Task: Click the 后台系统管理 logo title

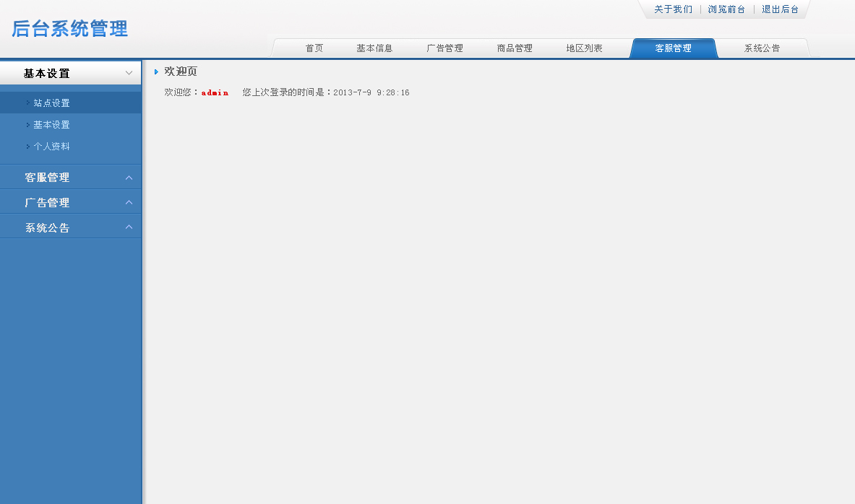Action: pos(70,29)
